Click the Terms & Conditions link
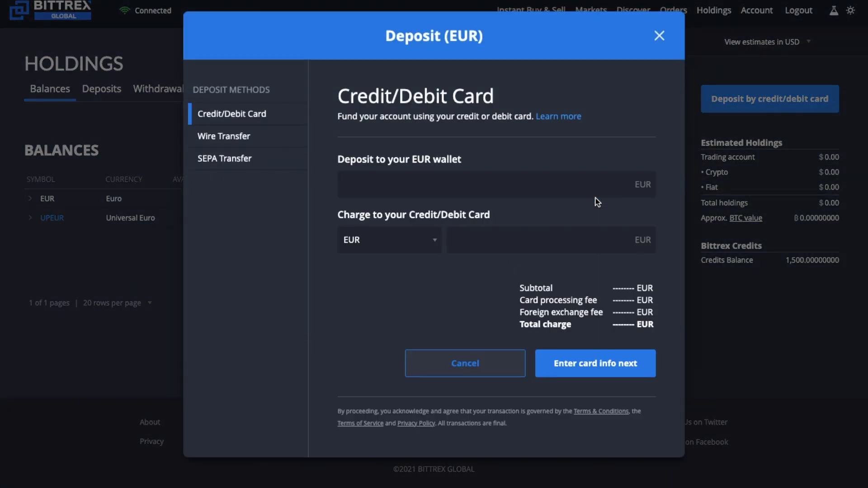 (x=601, y=411)
